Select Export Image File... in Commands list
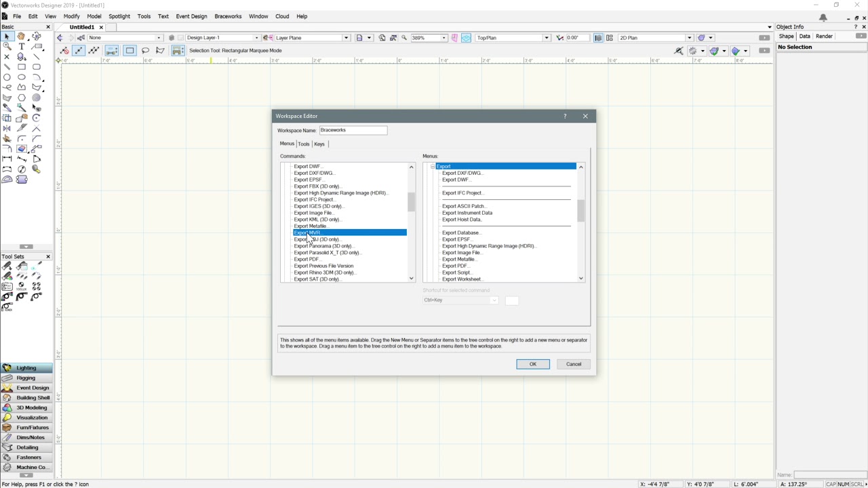868x488 pixels. coord(314,213)
